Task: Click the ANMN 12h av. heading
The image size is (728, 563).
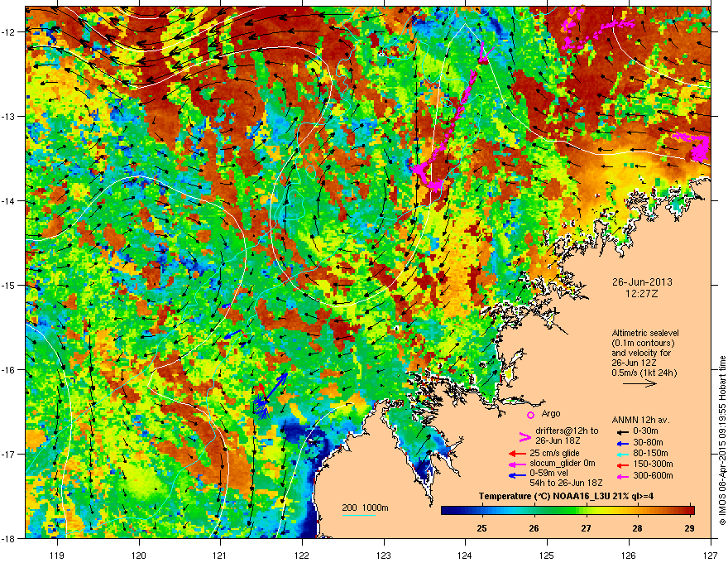Action: 640,420
